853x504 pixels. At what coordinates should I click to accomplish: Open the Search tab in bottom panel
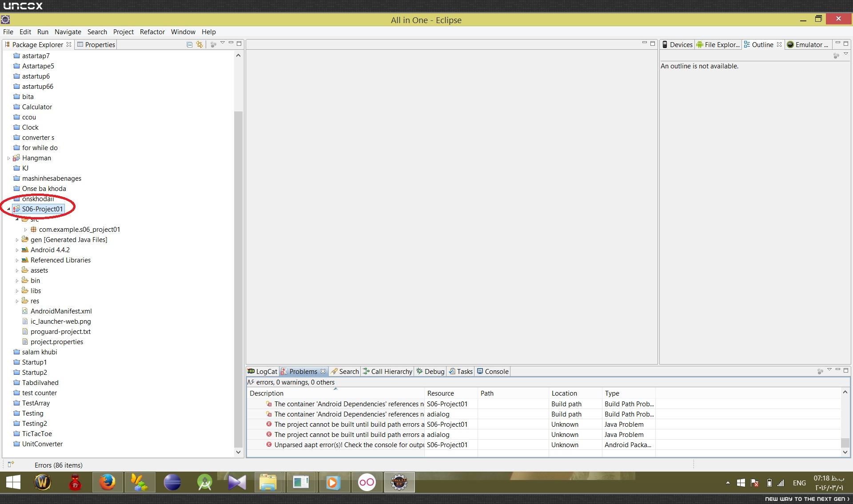click(345, 372)
